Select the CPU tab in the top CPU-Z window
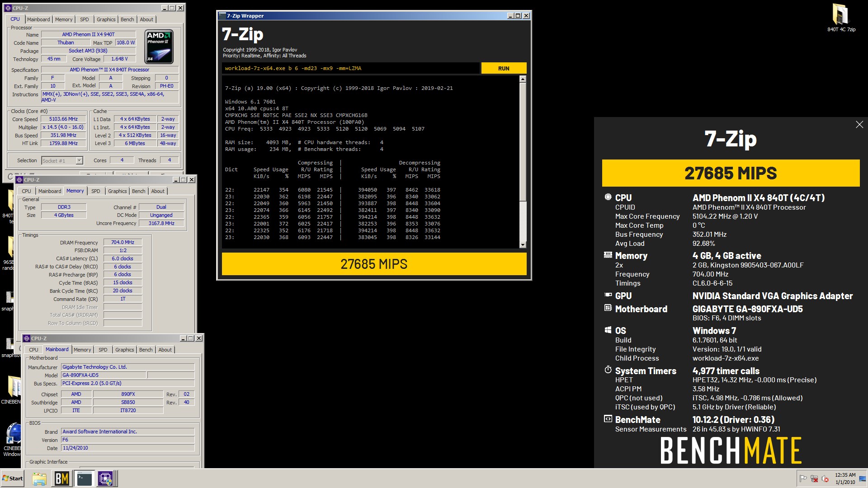The width and height of the screenshot is (868, 488). [x=15, y=19]
